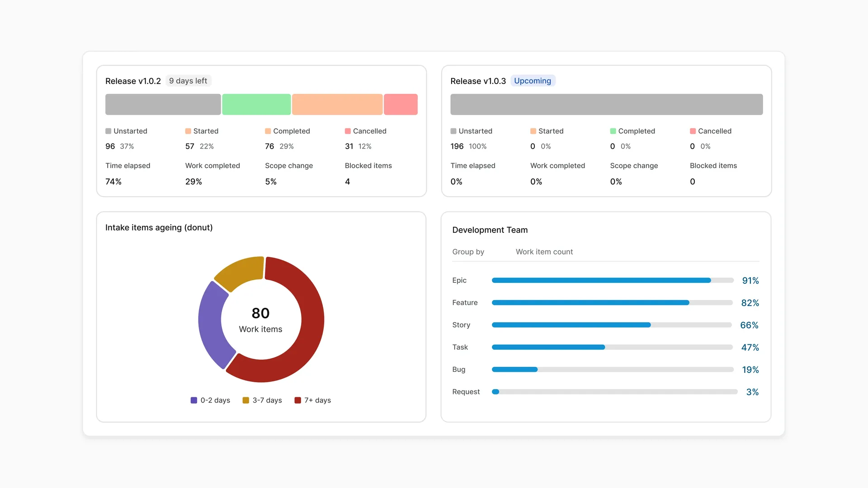868x488 pixels.
Task: Click the '66%' value for Story
Action: 749,325
